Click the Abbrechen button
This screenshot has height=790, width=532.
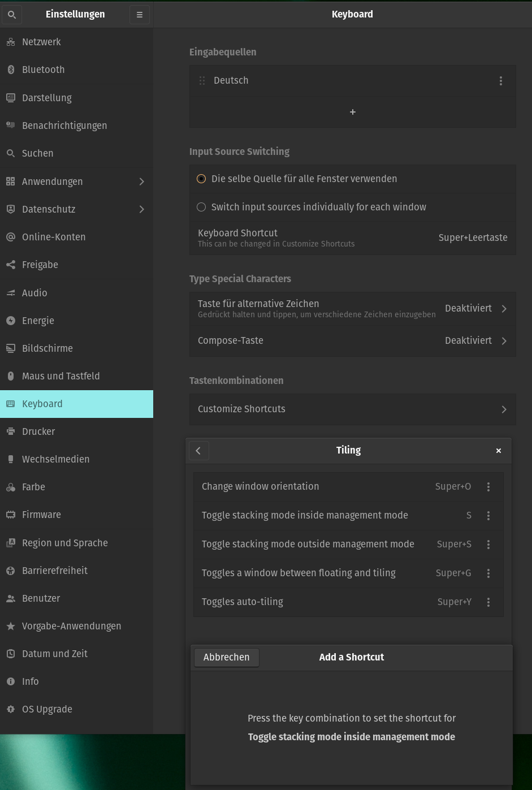tap(227, 657)
